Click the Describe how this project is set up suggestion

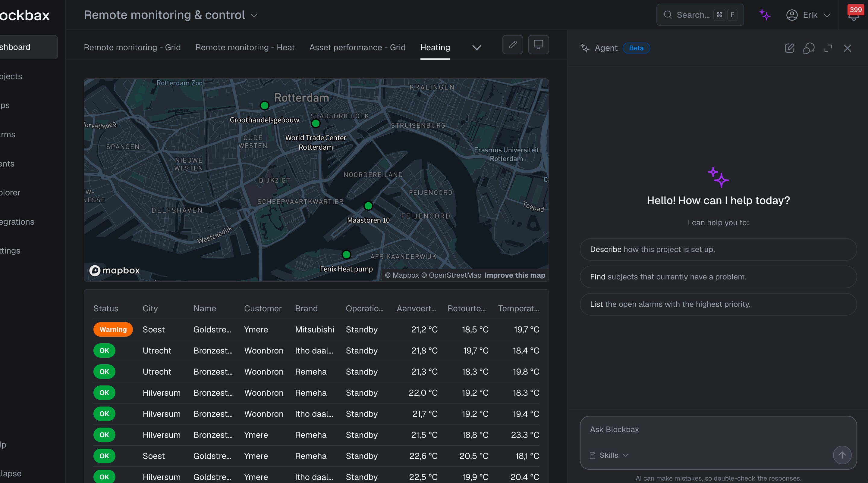pyautogui.click(x=718, y=249)
